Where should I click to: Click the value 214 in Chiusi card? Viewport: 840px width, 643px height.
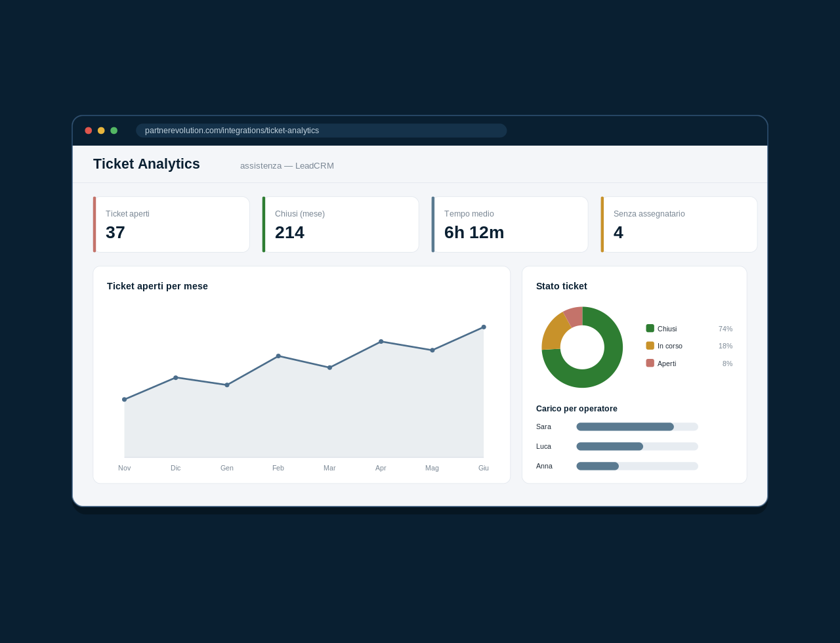point(289,232)
